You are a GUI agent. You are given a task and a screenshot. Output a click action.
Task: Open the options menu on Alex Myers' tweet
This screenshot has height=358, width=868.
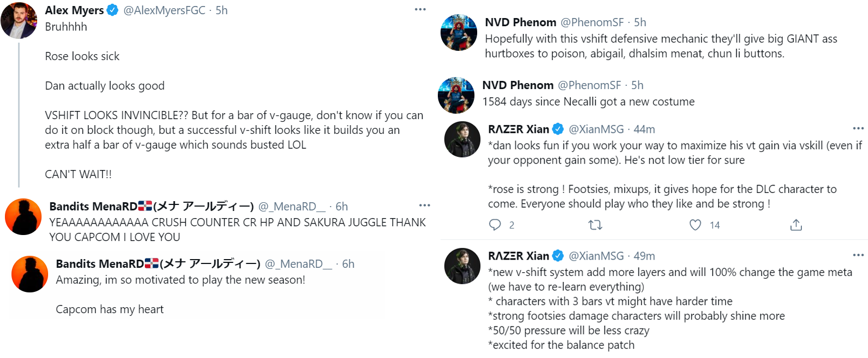click(x=420, y=8)
